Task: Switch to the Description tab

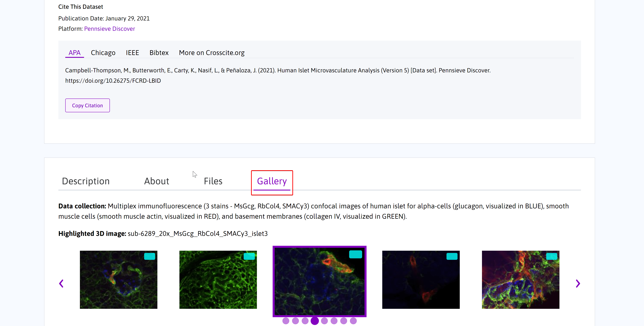Action: pyautogui.click(x=86, y=181)
